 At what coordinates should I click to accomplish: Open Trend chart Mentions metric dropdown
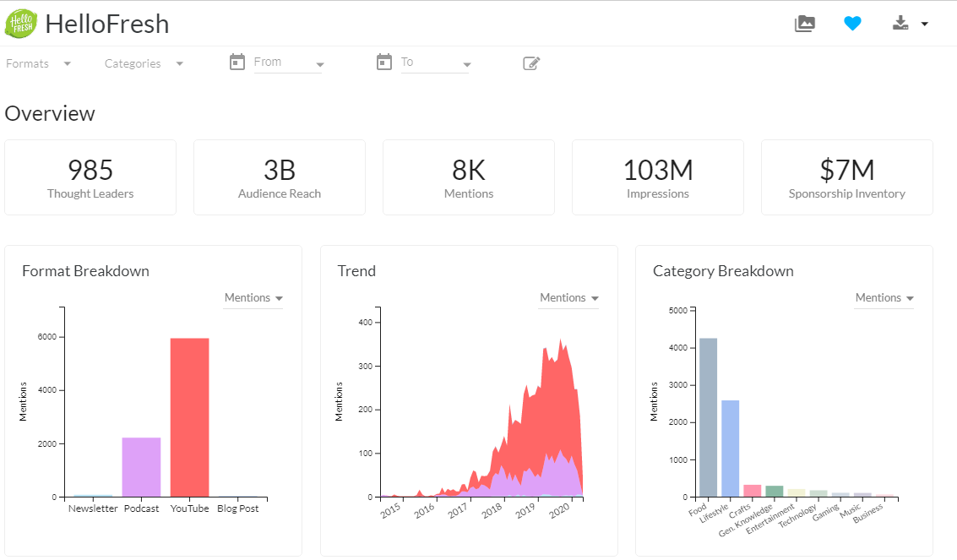[x=568, y=298]
